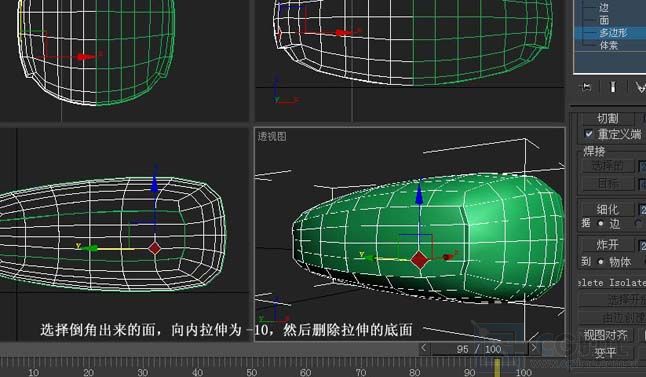Viewport: 646px width, 377px height.
Task: Go to previous frame with left arrow
Action: [423, 348]
